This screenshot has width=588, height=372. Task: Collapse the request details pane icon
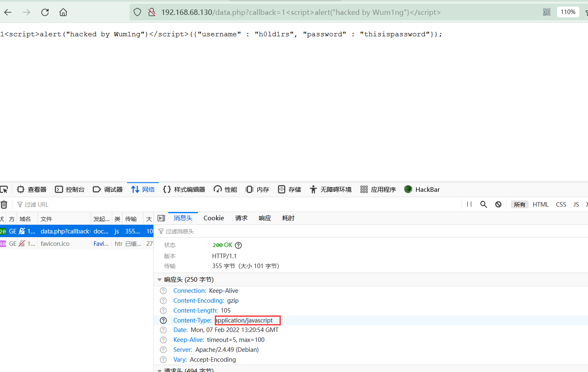161,218
